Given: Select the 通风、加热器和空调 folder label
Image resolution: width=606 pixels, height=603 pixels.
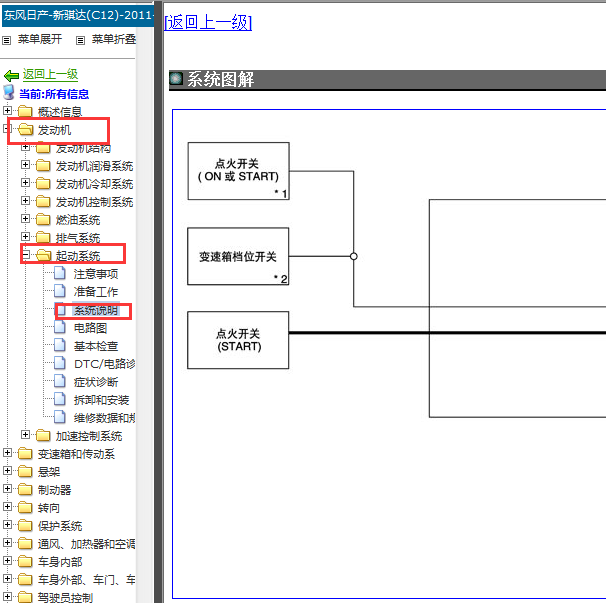Looking at the screenshot, I should [87, 544].
